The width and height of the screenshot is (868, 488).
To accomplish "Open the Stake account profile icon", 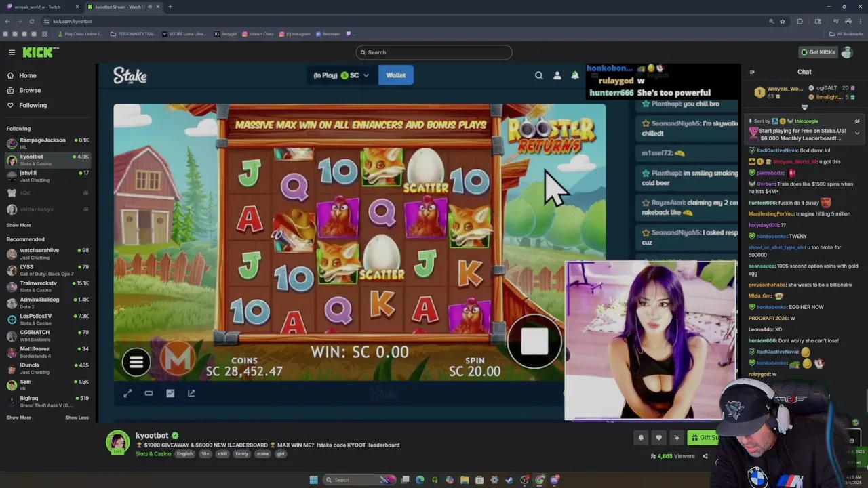I will click(557, 76).
